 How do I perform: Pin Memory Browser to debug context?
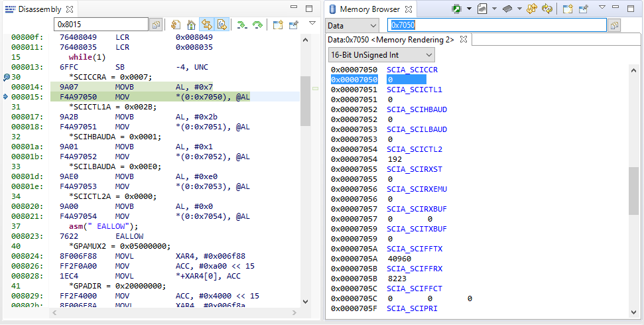tap(583, 9)
